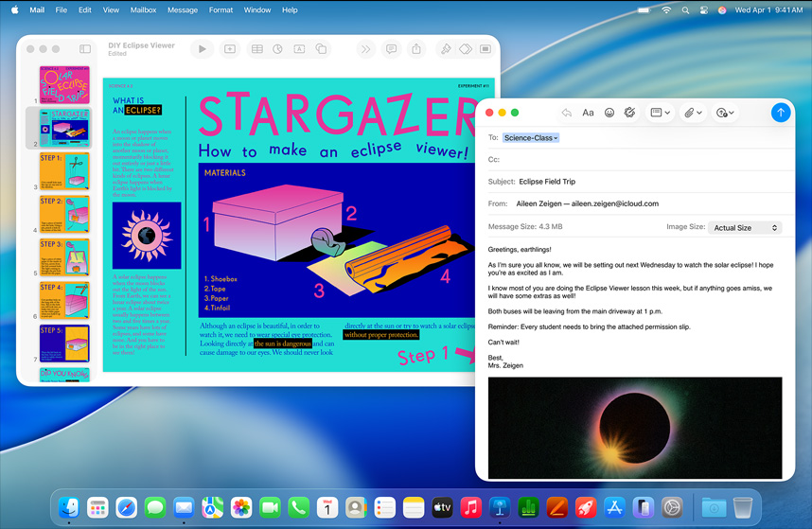Toggle the Animate inspector in Keynote
Screen dimensions: 812x529
(x=466, y=49)
